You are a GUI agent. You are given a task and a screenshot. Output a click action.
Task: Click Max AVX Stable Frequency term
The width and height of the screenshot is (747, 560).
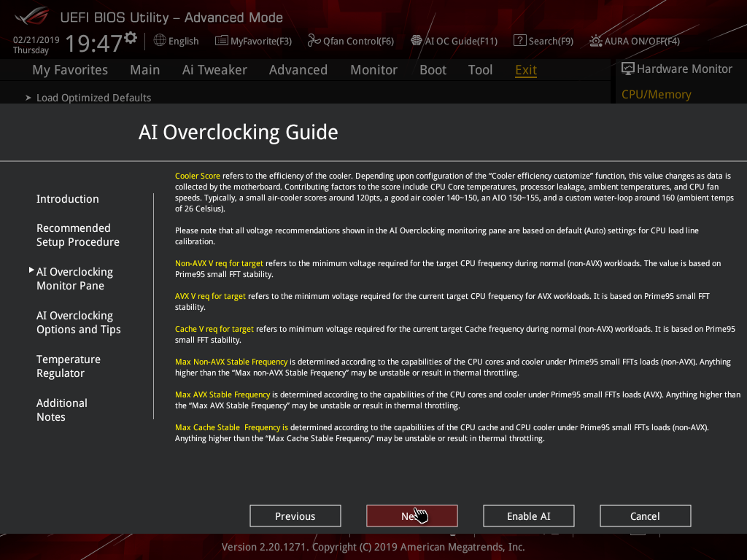pyautogui.click(x=222, y=394)
